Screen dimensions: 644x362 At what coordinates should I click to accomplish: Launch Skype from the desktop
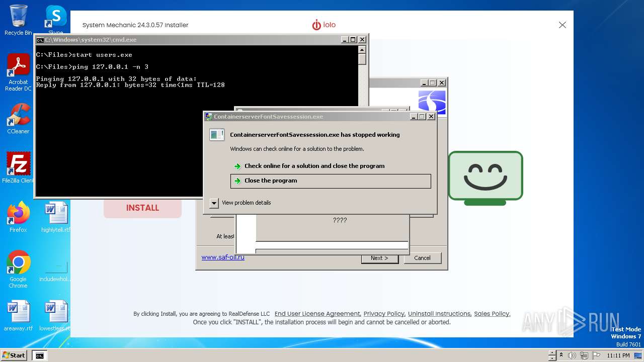pyautogui.click(x=56, y=20)
